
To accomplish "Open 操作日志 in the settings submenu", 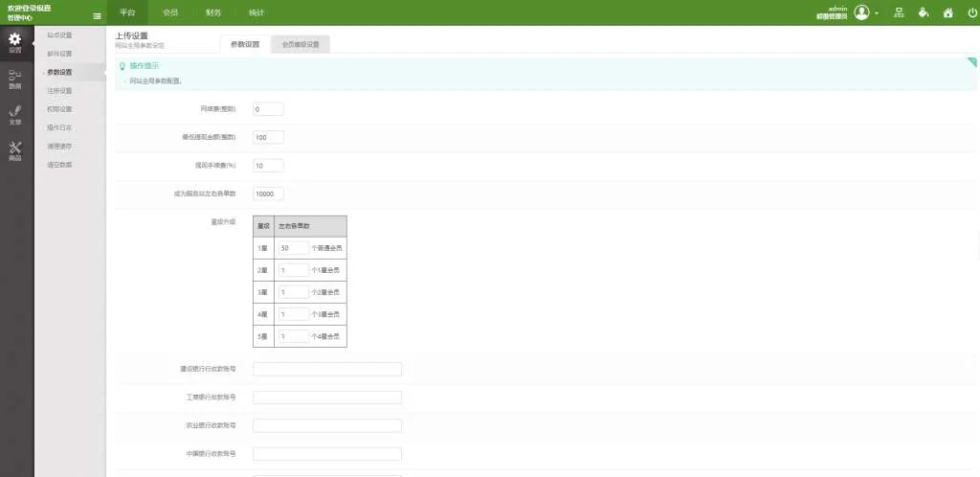I will coord(59,127).
